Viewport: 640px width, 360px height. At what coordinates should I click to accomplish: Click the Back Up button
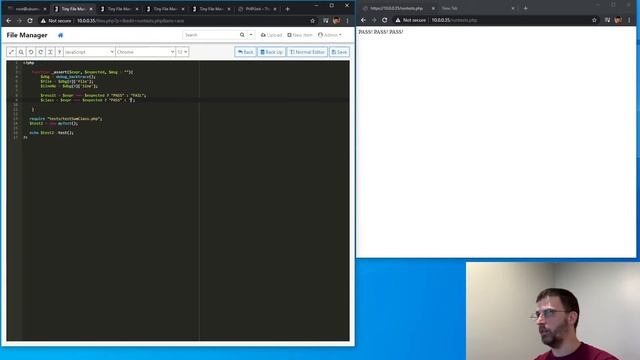(x=271, y=52)
